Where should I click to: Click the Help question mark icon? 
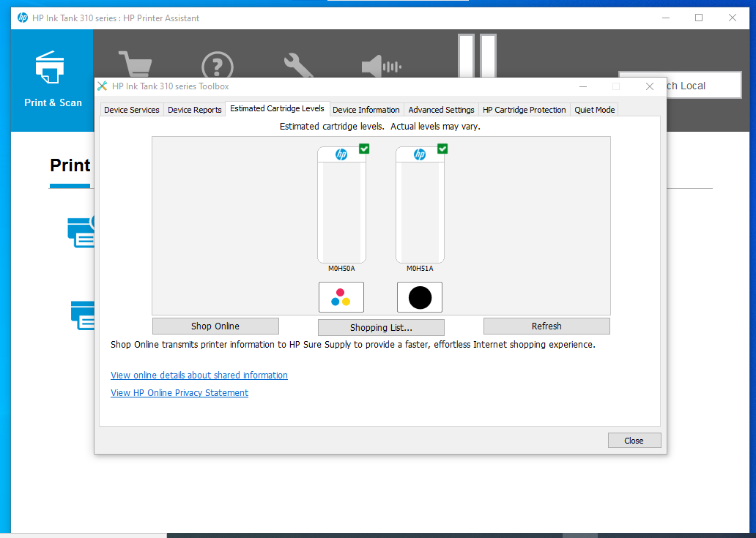tap(218, 66)
